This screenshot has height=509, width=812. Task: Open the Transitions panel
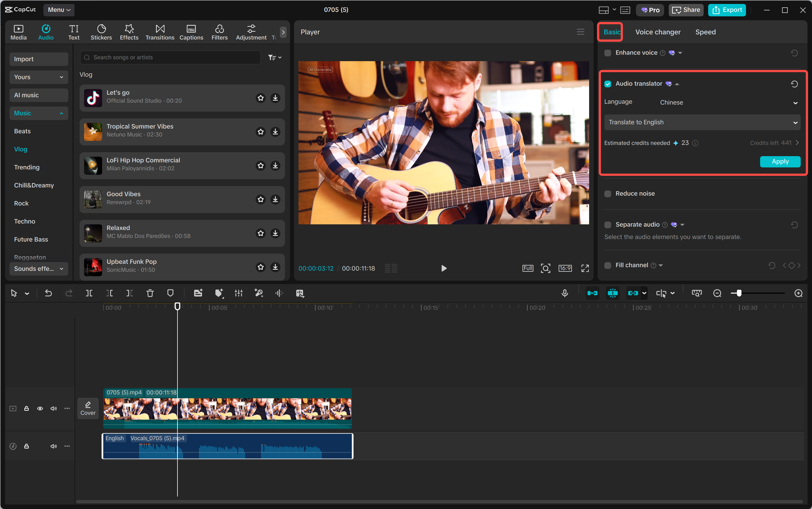(x=160, y=32)
